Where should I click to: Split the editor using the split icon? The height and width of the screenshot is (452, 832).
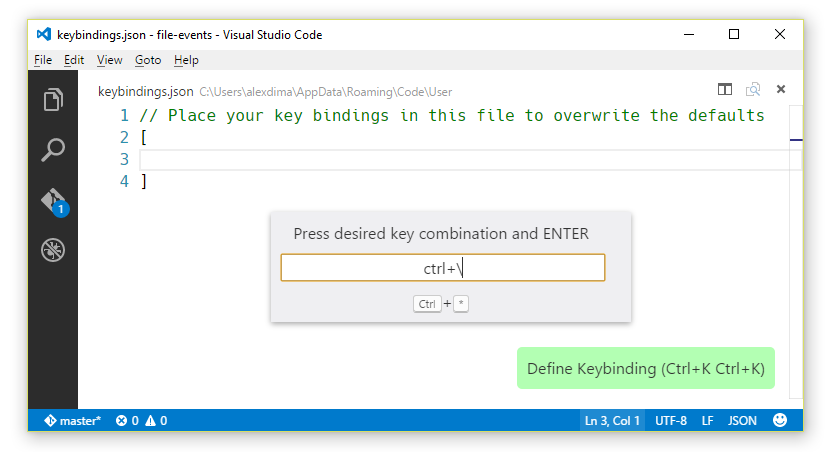[x=725, y=90]
